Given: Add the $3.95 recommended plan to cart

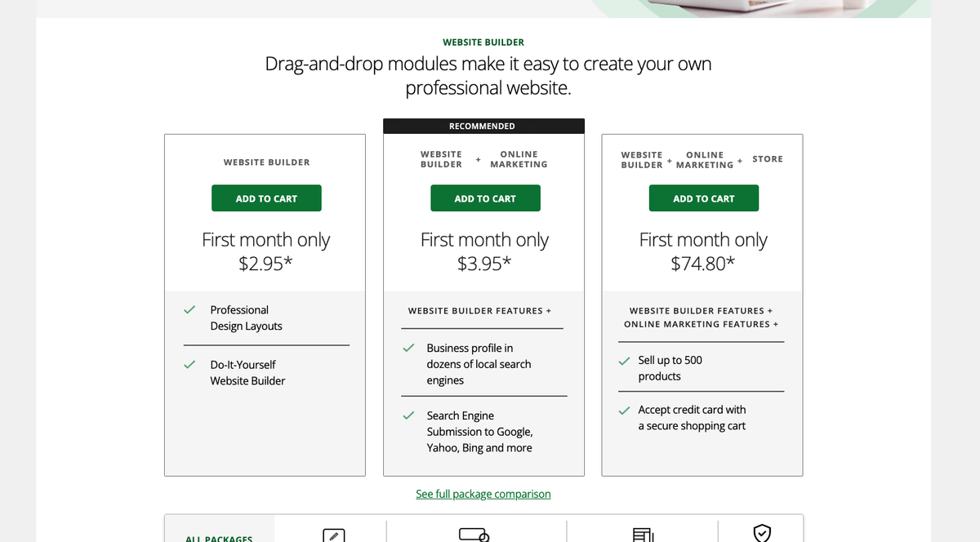Looking at the screenshot, I should coord(485,198).
